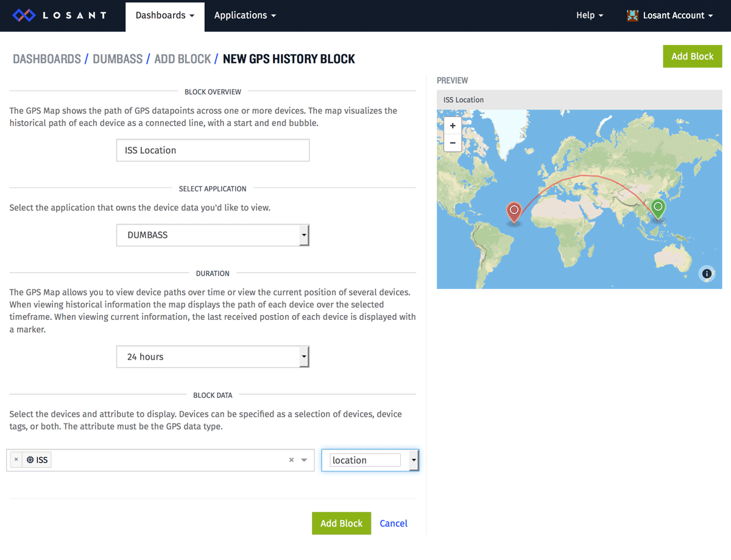
Task: Cancel adding the block
Action: (394, 523)
